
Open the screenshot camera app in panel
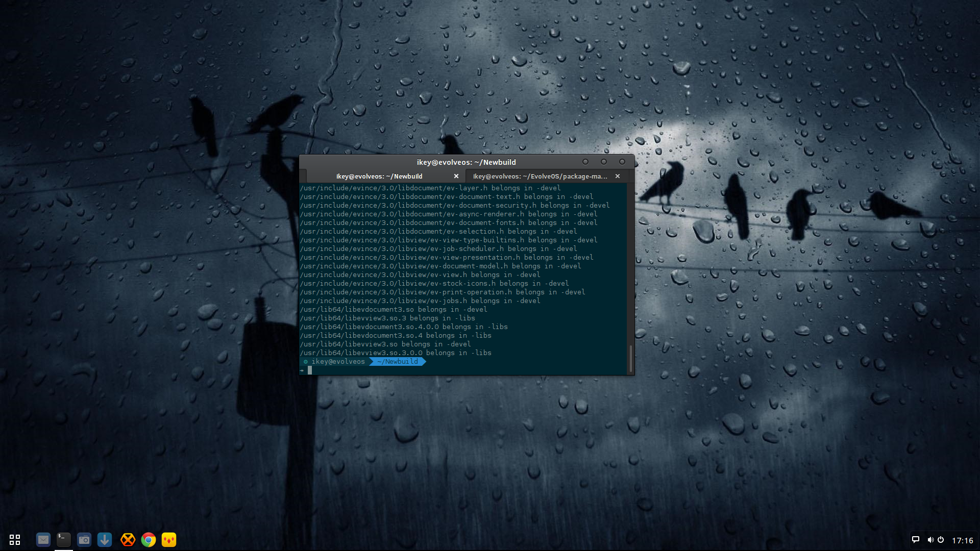tap(84, 540)
